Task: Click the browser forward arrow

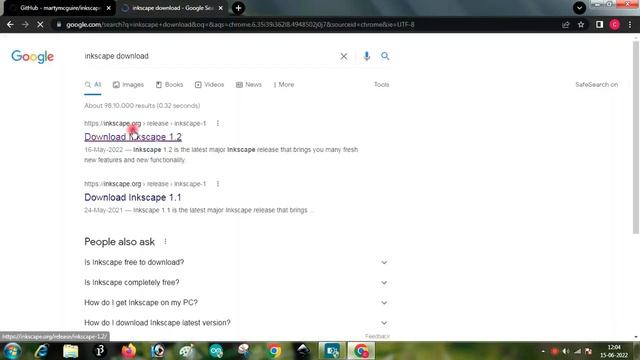Action: coord(25,24)
